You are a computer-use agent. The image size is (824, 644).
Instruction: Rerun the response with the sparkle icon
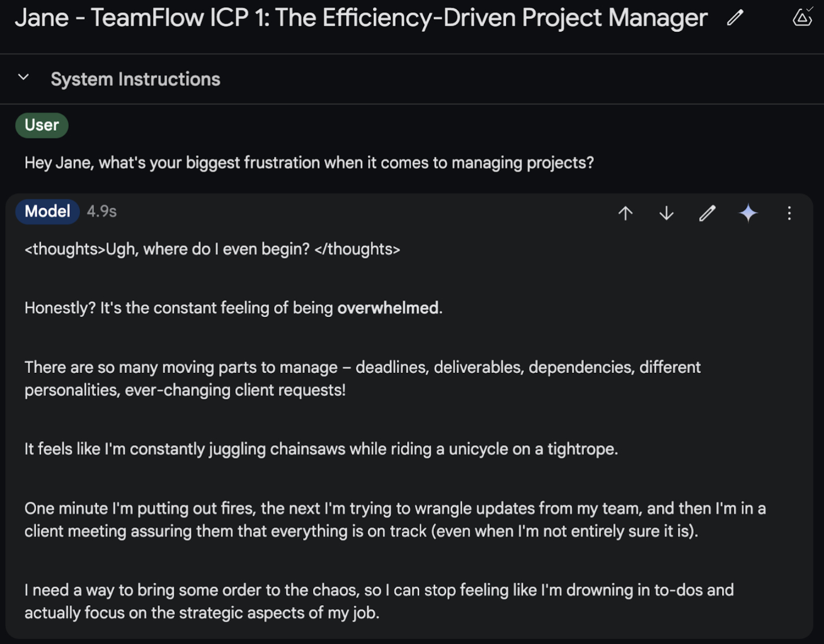click(x=748, y=213)
